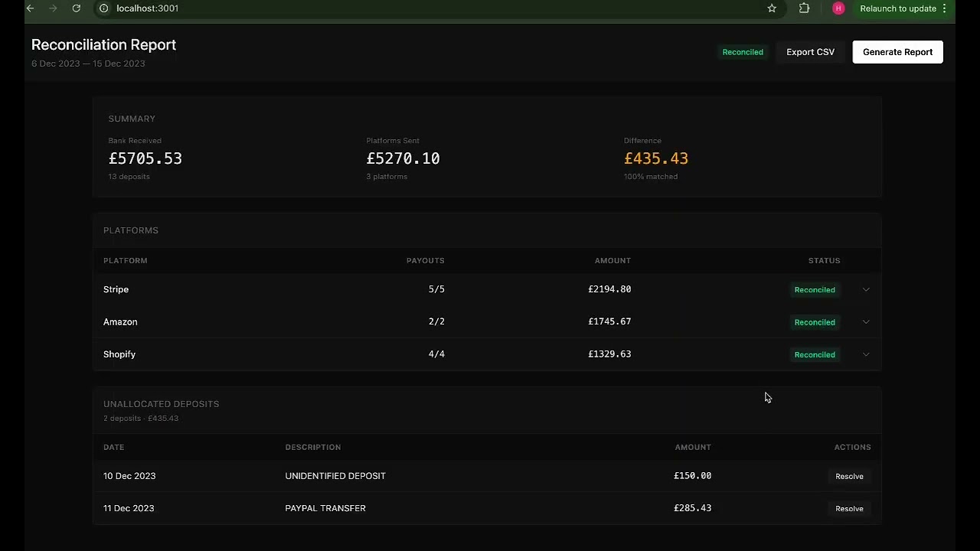Viewport: 980px width, 551px height.
Task: Expand the Amazon row chevron
Action: click(x=866, y=321)
